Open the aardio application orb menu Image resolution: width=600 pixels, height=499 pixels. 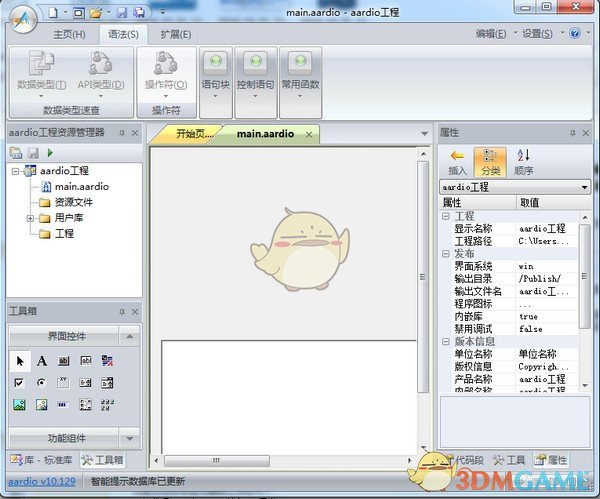pos(23,19)
